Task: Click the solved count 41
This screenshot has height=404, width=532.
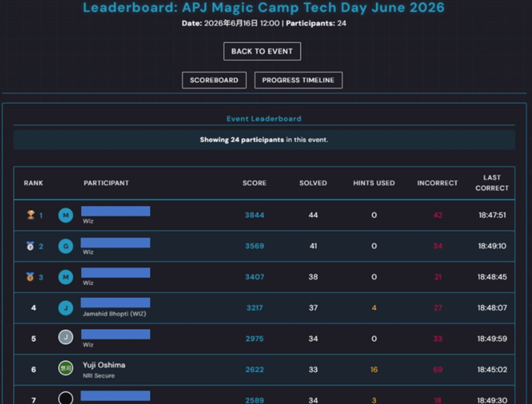Action: (313, 246)
